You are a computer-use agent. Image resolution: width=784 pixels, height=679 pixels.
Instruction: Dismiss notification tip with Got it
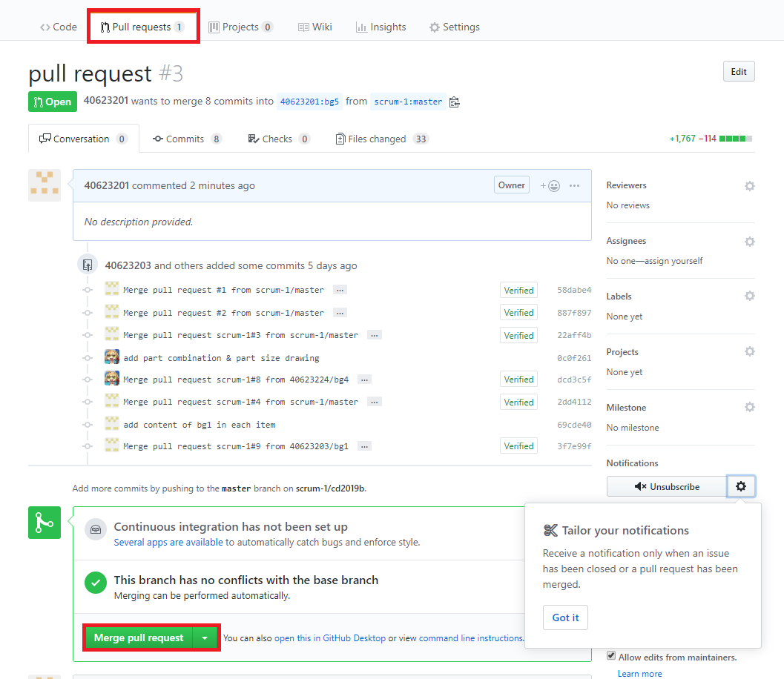point(565,617)
